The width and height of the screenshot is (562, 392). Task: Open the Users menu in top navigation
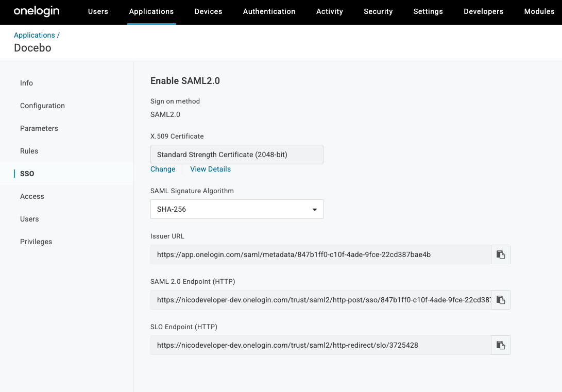click(98, 11)
